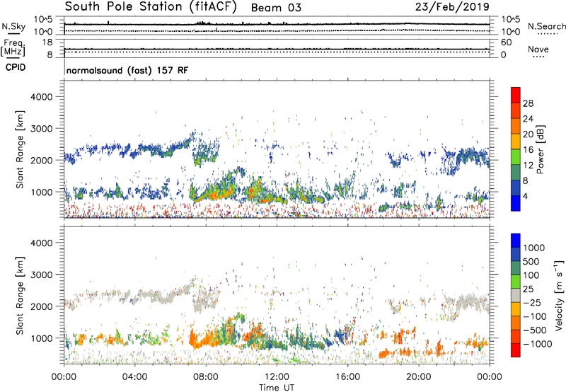The width and height of the screenshot is (566, 392).
Task: Click the 'South Pole Station (fitACF)' title
Action: (x=151, y=7)
